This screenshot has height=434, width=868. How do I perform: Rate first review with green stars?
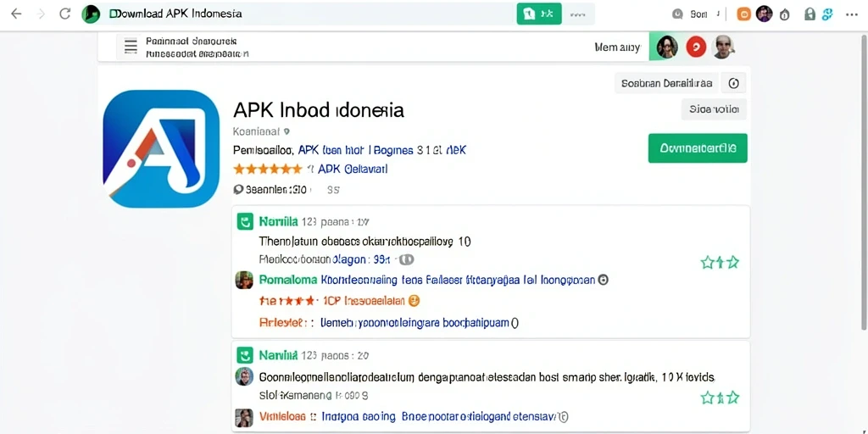(x=720, y=263)
